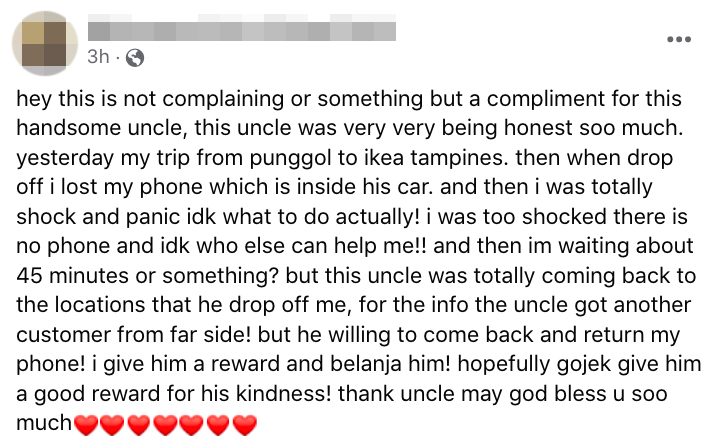This screenshot has height=448, width=725.
Task: Click the word "panic" in the post
Action: [172, 210]
